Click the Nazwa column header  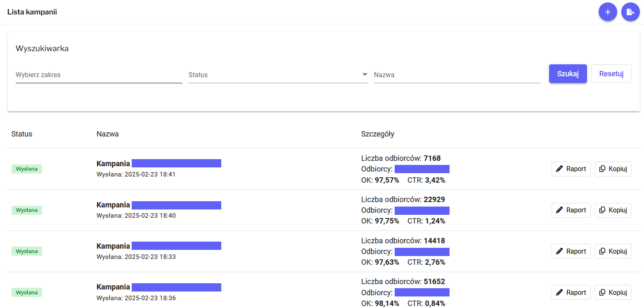click(108, 134)
